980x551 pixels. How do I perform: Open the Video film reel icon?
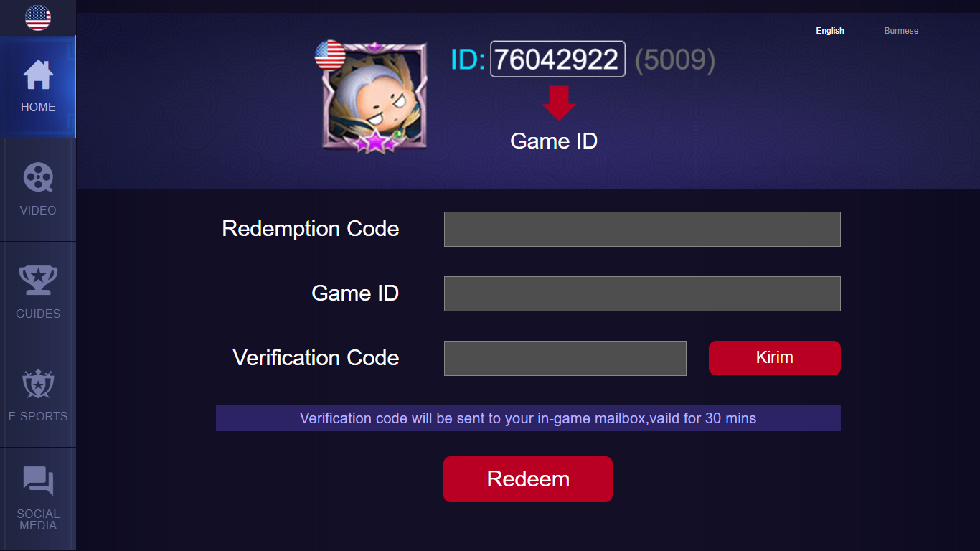38,177
